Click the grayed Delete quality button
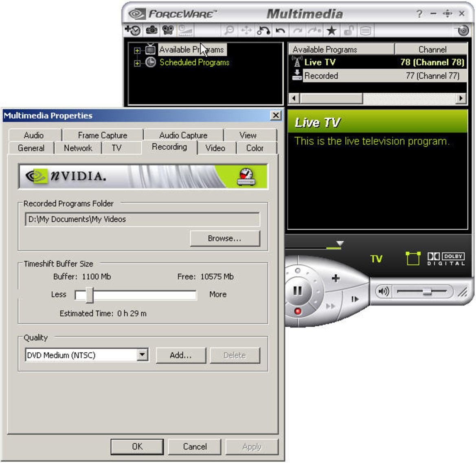Image resolution: width=476 pixels, height=463 pixels. [235, 355]
